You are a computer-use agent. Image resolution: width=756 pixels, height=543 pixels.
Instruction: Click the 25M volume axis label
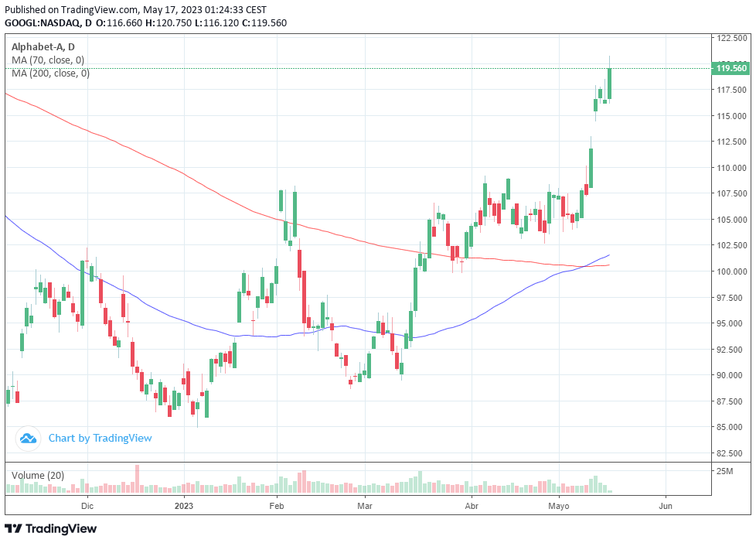pyautogui.click(x=724, y=471)
